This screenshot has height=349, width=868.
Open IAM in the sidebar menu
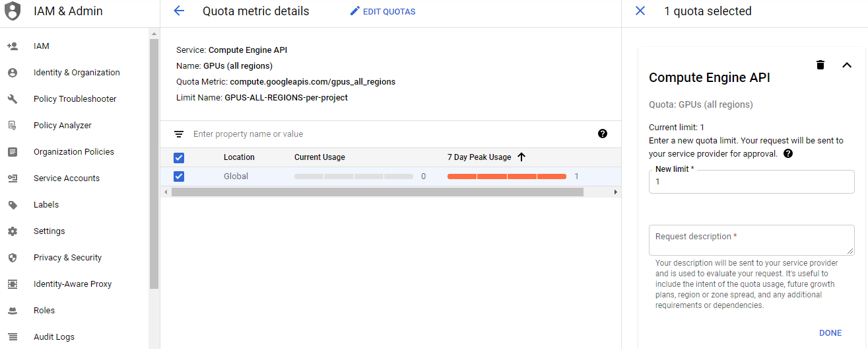click(x=42, y=46)
